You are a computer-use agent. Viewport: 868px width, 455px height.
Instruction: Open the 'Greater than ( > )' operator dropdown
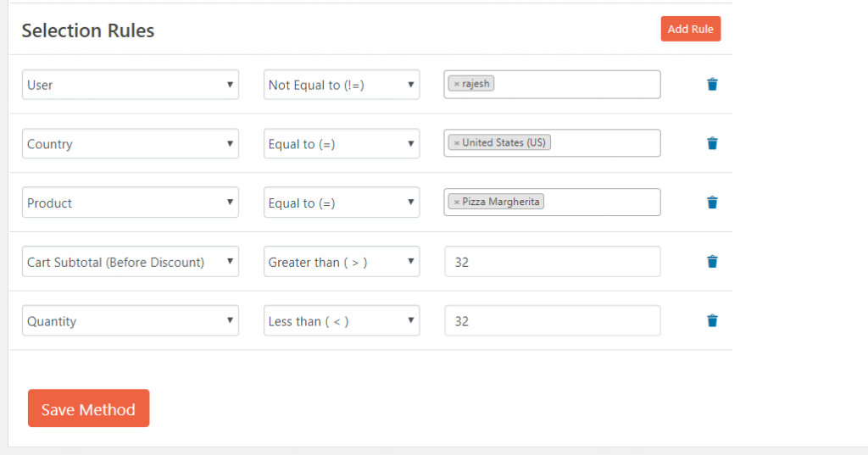pos(342,263)
